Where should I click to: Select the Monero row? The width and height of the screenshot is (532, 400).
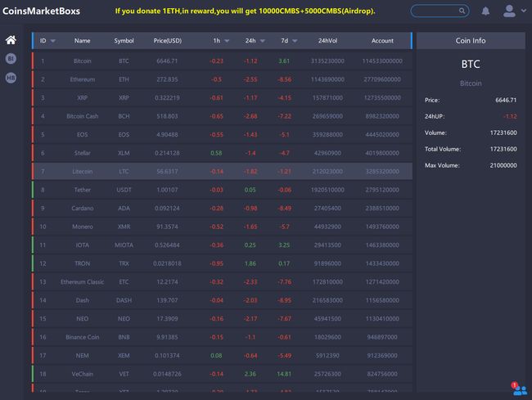point(223,227)
